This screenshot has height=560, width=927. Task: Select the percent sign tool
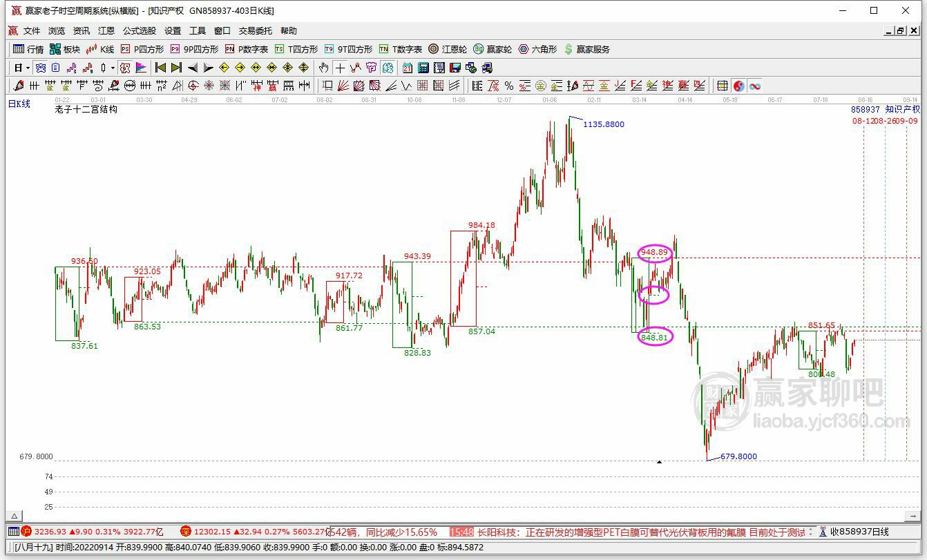[x=509, y=86]
